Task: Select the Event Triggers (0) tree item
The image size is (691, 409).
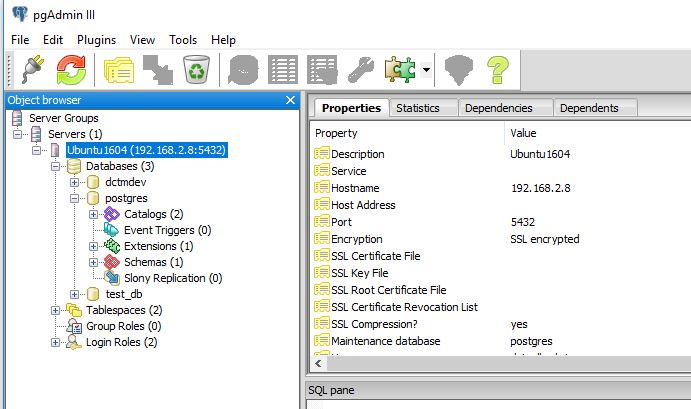Action: 167,230
